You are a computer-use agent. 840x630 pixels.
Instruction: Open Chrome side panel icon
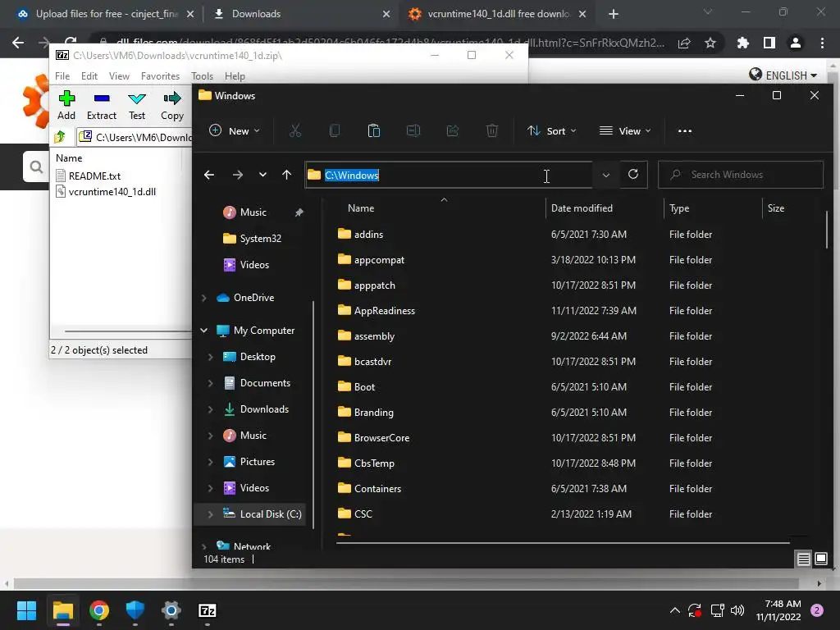point(769,43)
